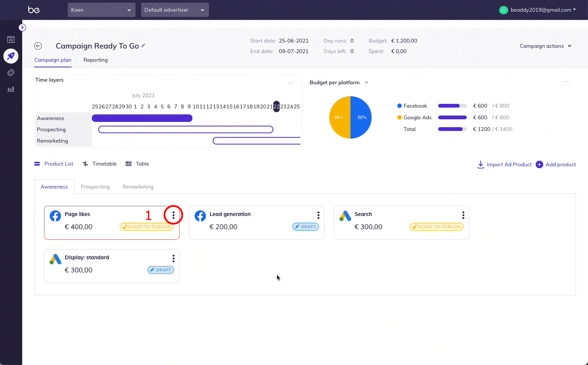Select the Remarketing product tab
The height and width of the screenshot is (365, 588).
point(138,187)
